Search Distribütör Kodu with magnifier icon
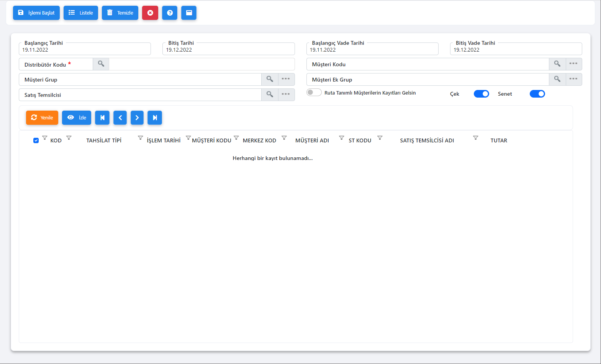The height and width of the screenshot is (364, 601). coord(101,64)
